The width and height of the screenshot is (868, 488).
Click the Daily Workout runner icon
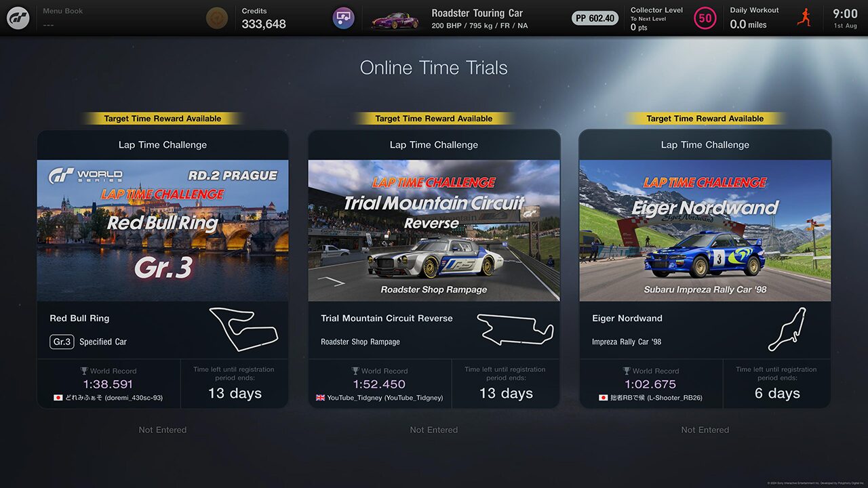coord(804,18)
